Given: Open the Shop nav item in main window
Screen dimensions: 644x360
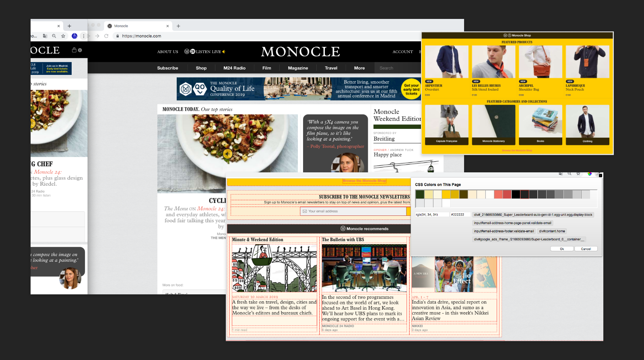Looking at the screenshot, I should 201,68.
